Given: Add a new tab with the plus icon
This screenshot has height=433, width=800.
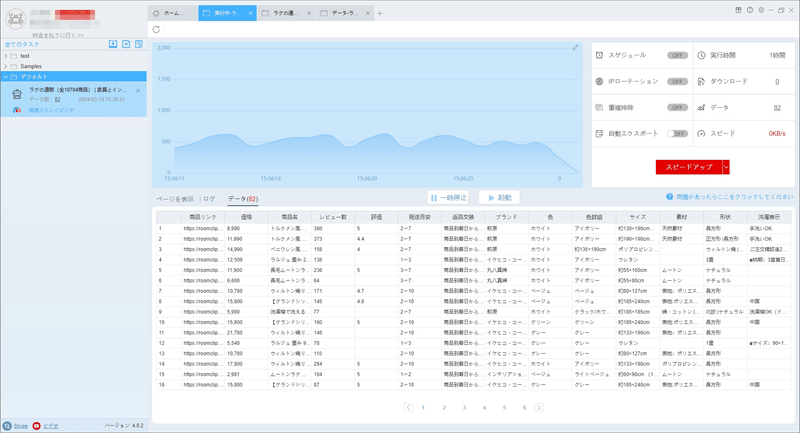Looking at the screenshot, I should pyautogui.click(x=380, y=13).
